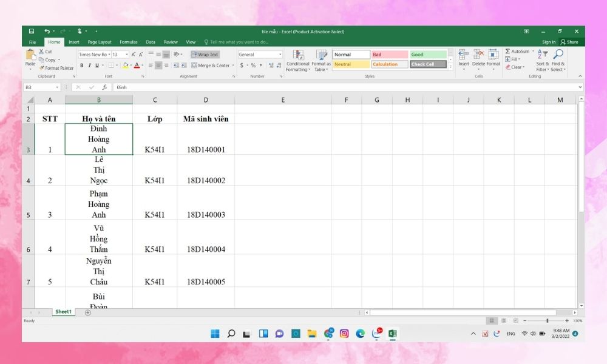Increase decimal places
Screen dimensions: 607x364
click(x=271, y=66)
